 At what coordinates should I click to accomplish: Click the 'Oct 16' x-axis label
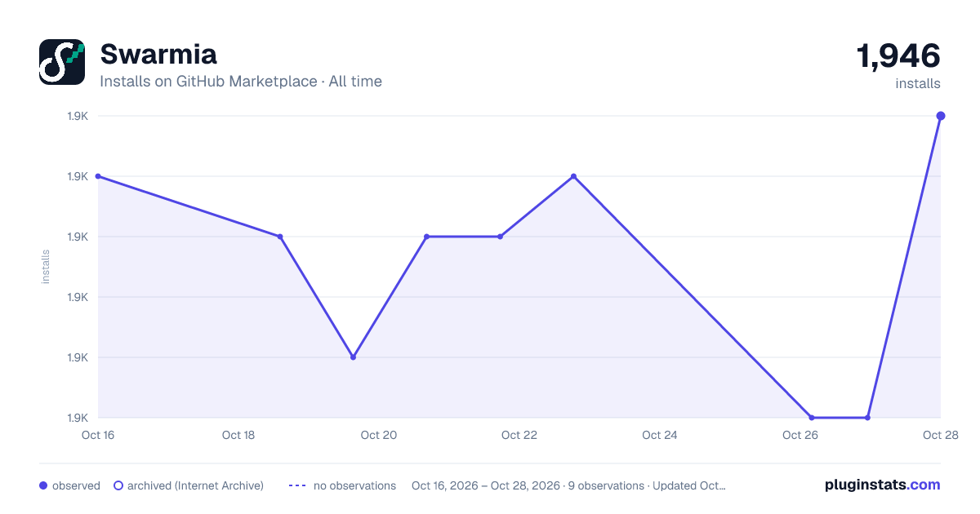coord(98,435)
